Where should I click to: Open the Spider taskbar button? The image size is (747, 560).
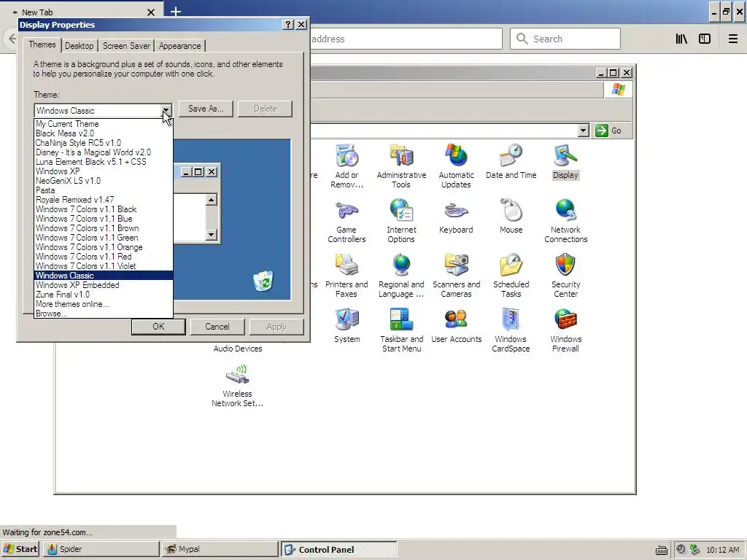(x=101, y=549)
